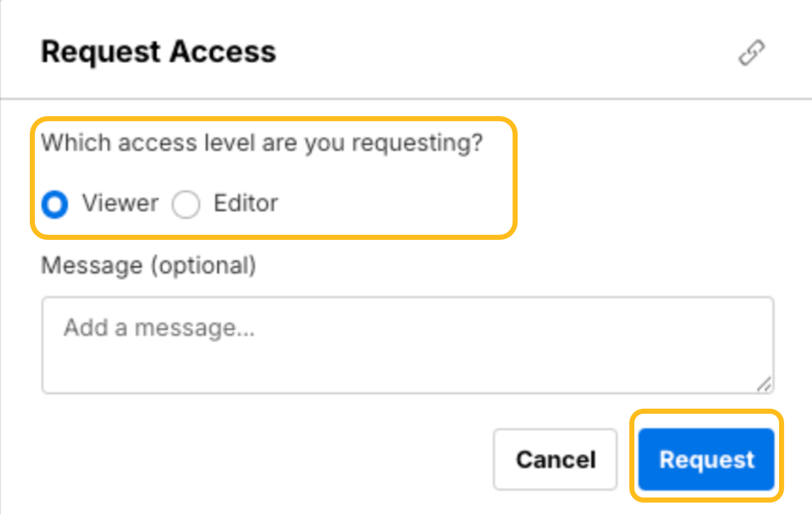Submit with the blue Request button
The image size is (812, 514).
pos(706,459)
